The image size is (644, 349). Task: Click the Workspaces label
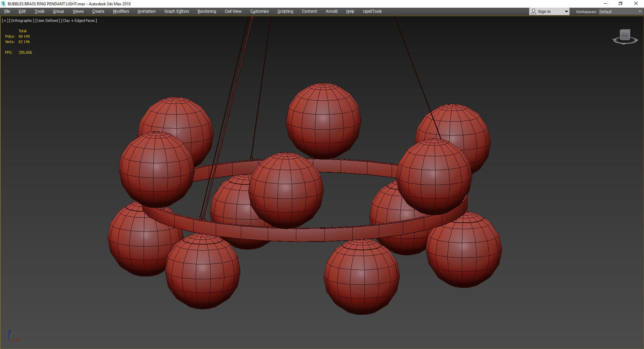pos(586,12)
